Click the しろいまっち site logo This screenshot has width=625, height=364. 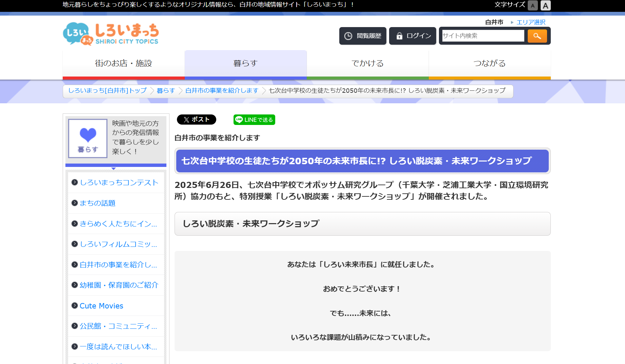pyautogui.click(x=111, y=34)
